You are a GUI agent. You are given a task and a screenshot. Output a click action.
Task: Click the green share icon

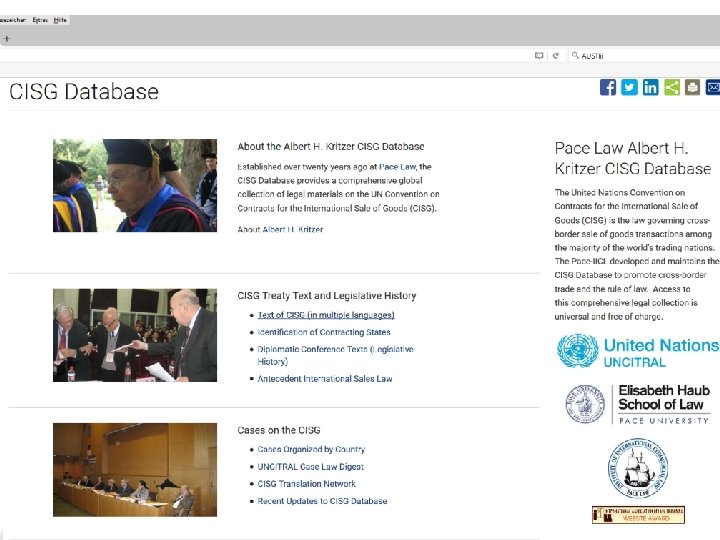coord(672,87)
